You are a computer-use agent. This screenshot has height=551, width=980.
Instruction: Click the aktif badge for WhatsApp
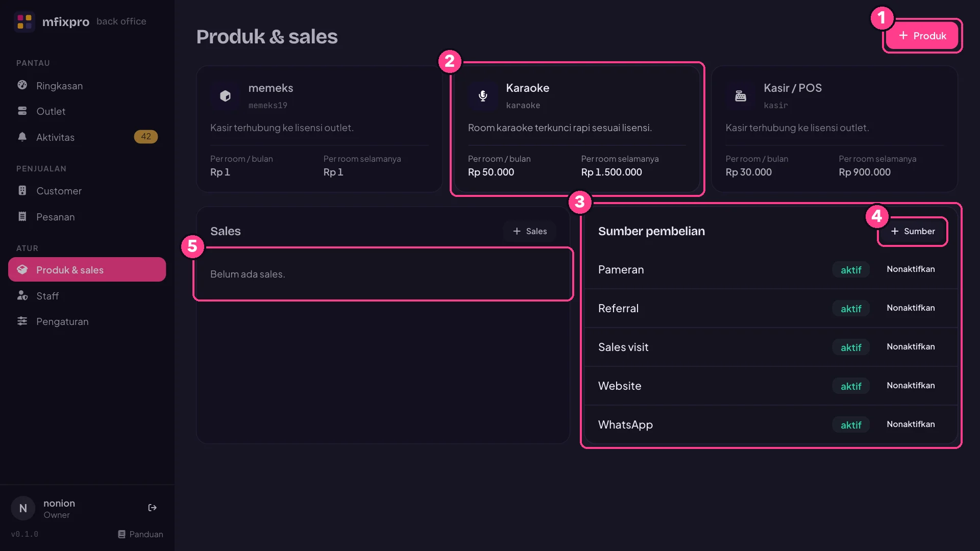[x=851, y=425]
